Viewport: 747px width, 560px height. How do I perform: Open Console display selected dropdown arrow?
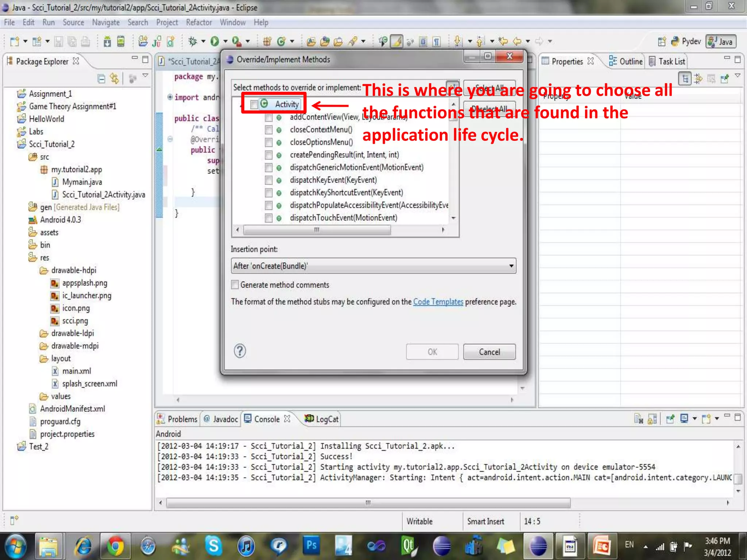click(694, 419)
